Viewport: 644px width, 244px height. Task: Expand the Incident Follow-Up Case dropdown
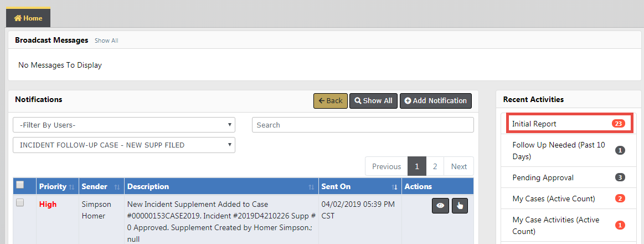[123, 145]
